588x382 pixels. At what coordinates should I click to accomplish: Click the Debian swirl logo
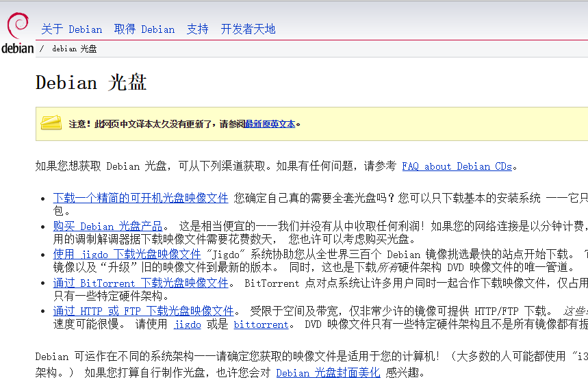17,26
